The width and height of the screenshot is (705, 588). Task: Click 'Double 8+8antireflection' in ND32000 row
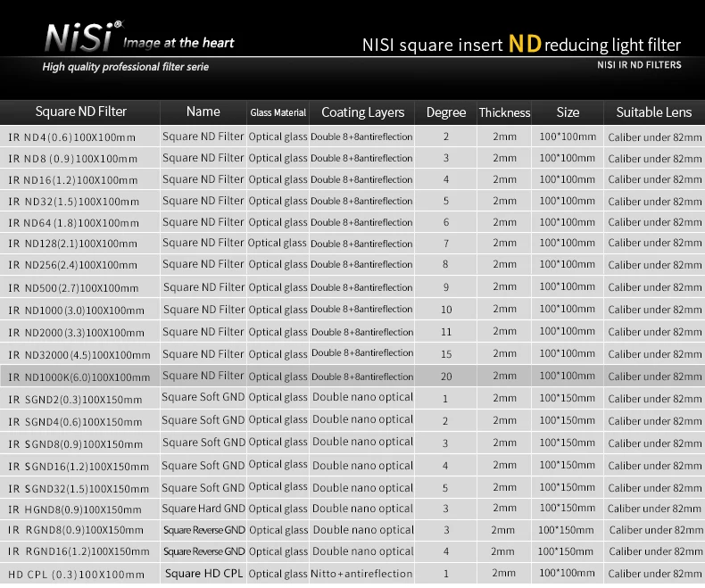[362, 353]
